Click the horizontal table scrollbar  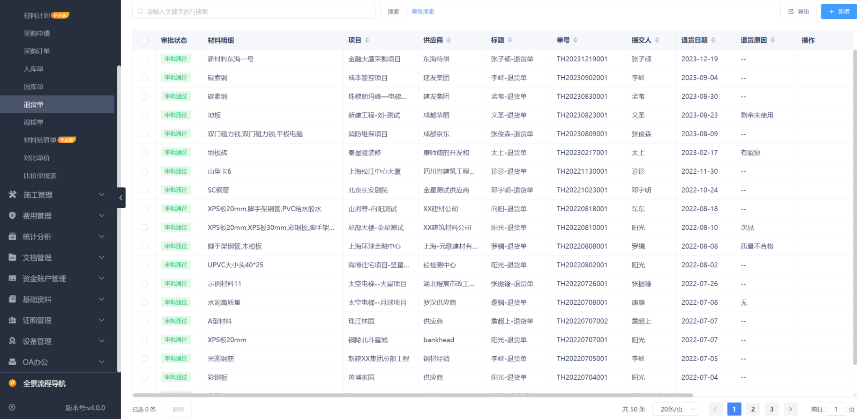[412, 395]
